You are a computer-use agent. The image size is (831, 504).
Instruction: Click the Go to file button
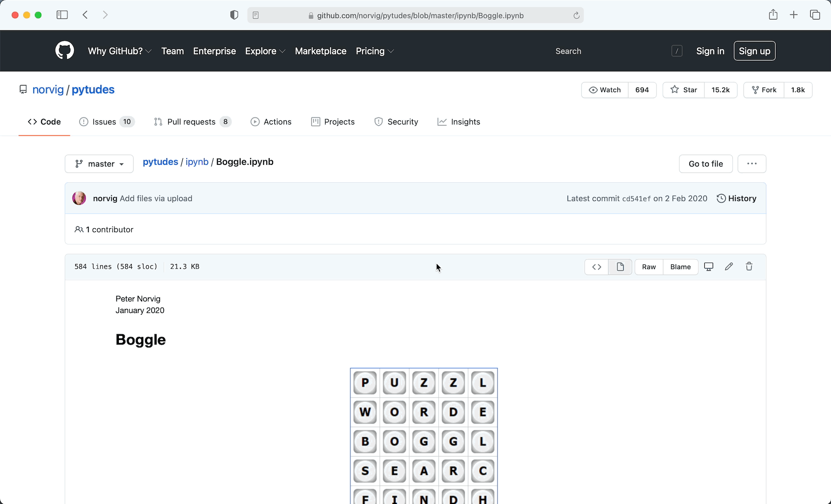click(x=706, y=164)
